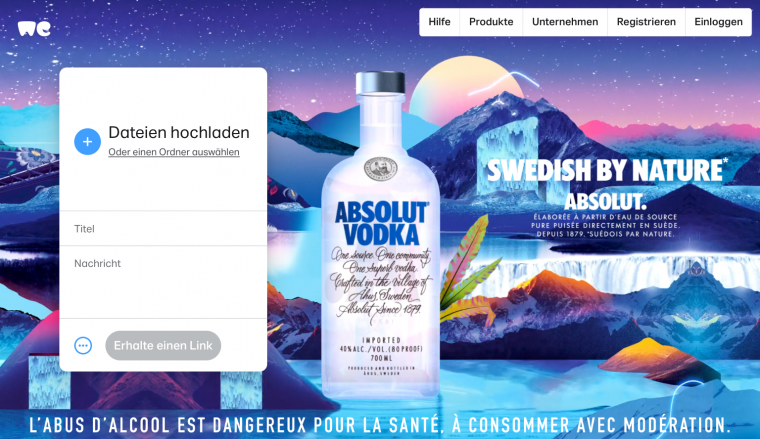Open the Hilfe menu item
This screenshot has height=439, width=760.
(x=439, y=22)
